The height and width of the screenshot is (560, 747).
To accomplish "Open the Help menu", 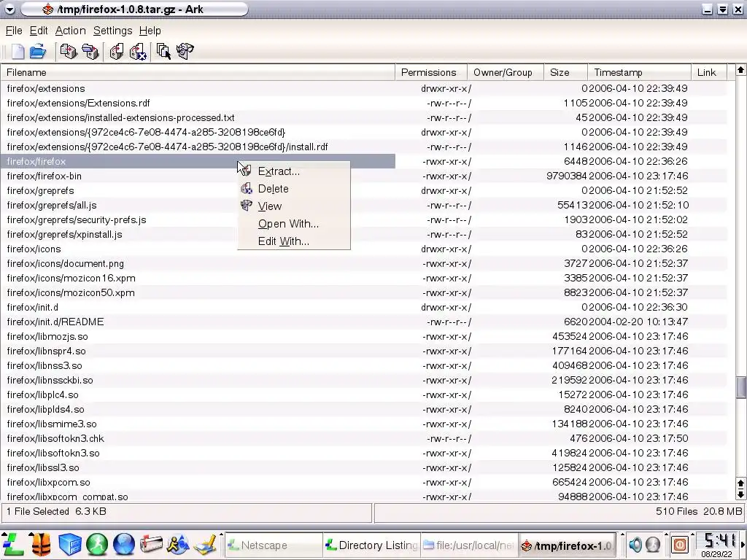I will [150, 31].
